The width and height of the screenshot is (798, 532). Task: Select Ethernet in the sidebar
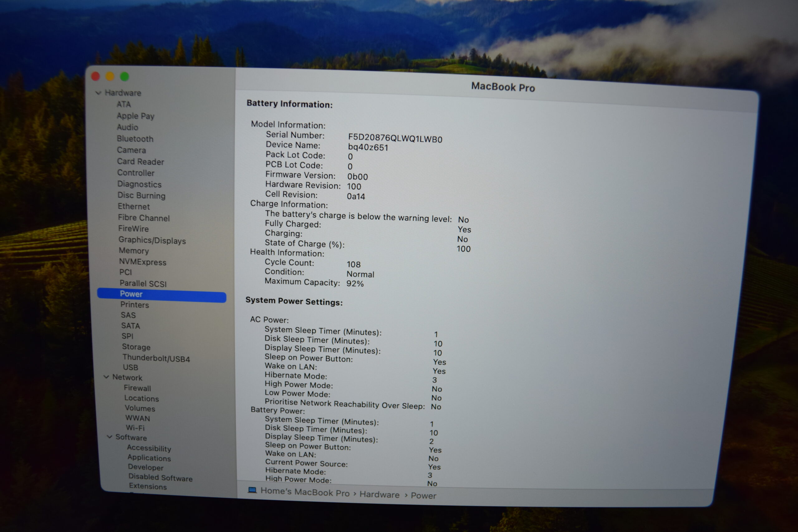(134, 206)
